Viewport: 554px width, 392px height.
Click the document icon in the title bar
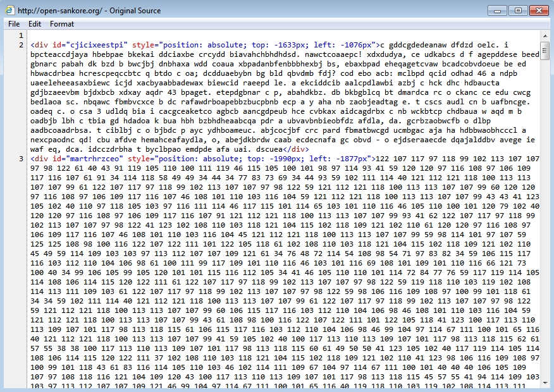point(9,10)
